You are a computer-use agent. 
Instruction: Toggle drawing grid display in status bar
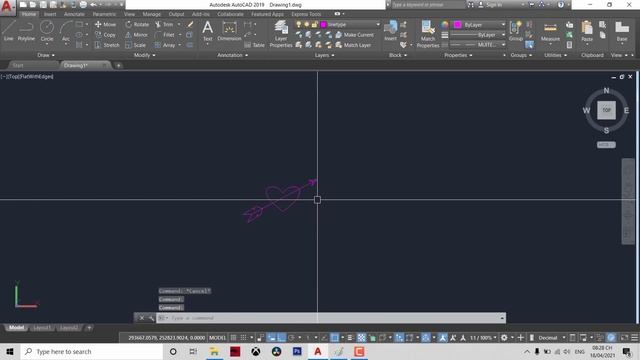[233, 338]
